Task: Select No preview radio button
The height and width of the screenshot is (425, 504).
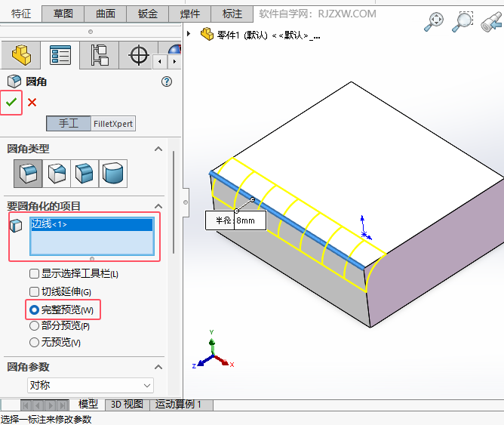Action: [34, 343]
